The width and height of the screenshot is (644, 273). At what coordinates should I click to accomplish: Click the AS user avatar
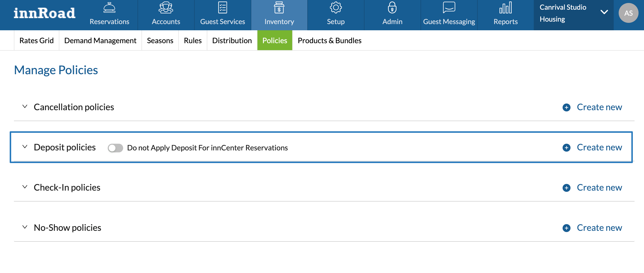628,13
